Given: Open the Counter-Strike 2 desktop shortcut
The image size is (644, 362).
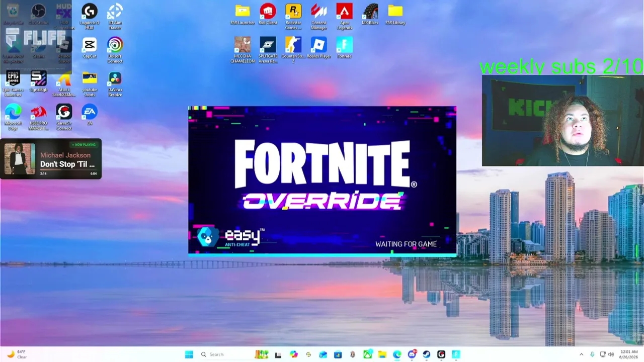Looking at the screenshot, I should coord(293,50).
